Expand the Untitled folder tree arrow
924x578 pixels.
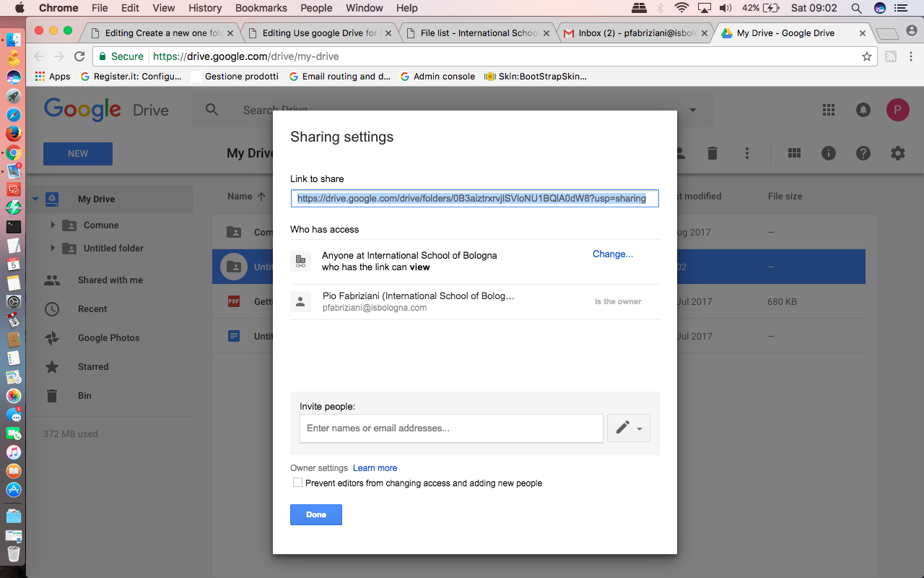53,249
